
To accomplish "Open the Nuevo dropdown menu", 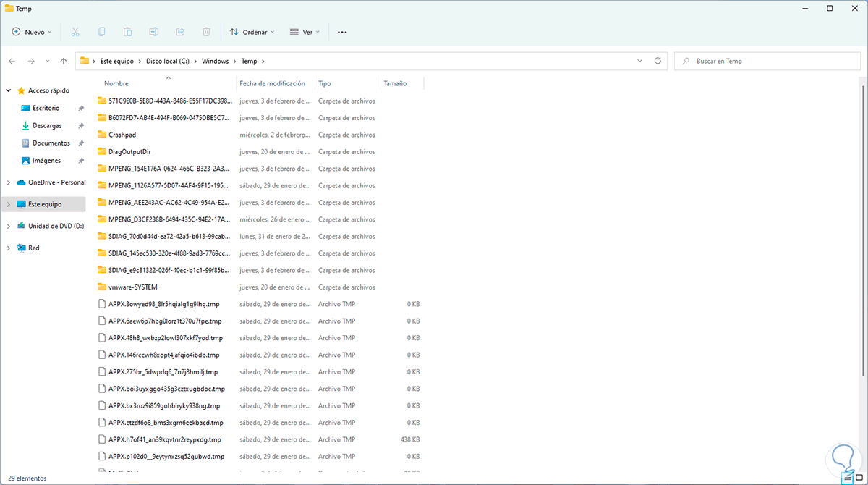I will tap(32, 32).
